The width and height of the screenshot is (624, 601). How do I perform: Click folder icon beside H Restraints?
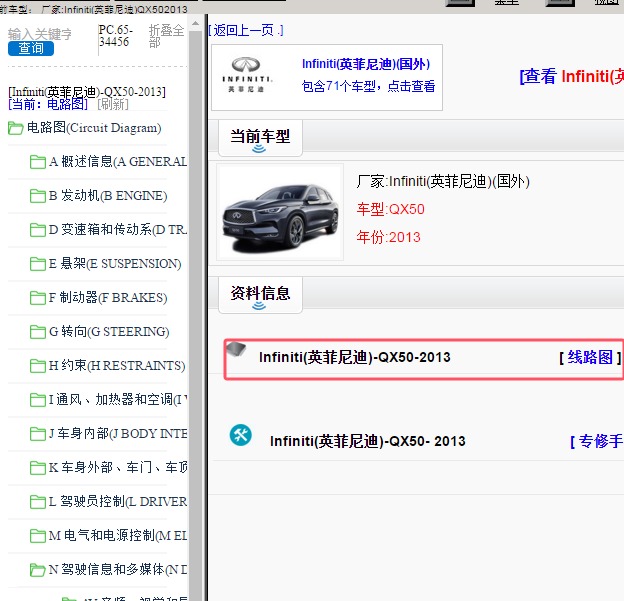click(38, 366)
